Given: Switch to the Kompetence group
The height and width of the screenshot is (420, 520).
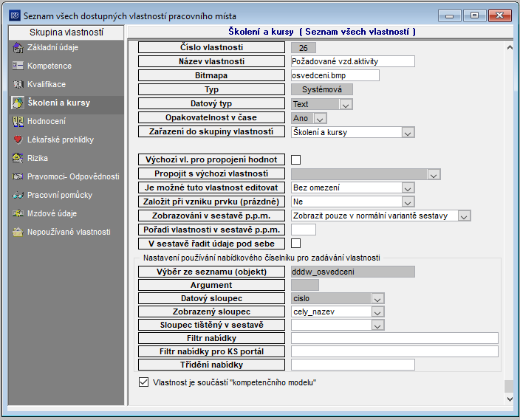Looking at the screenshot, I should click(x=49, y=66).
